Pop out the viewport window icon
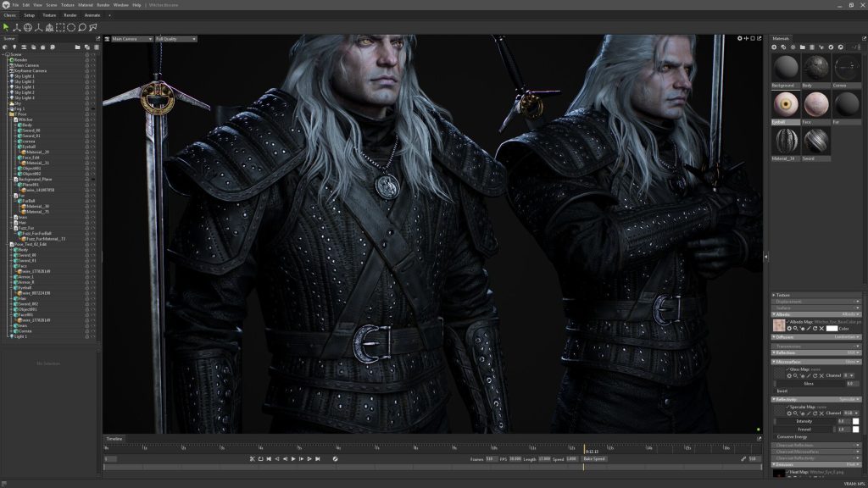Image resolution: width=868 pixels, height=488 pixels. [x=759, y=38]
